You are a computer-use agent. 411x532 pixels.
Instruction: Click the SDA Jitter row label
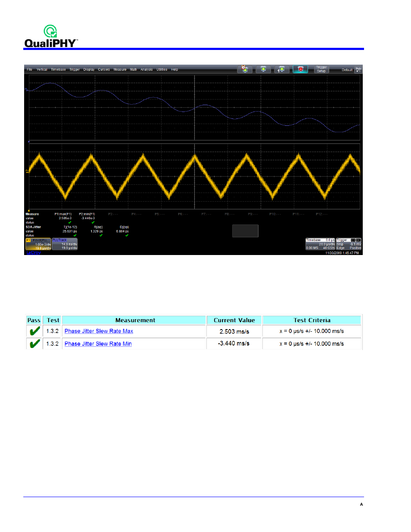coord(33,227)
